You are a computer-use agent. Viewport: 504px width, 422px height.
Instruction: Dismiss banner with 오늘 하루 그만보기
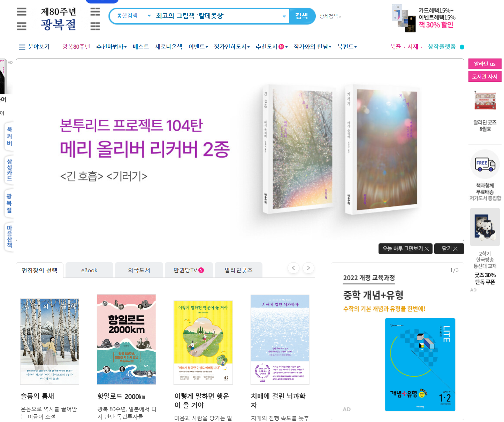pos(406,249)
